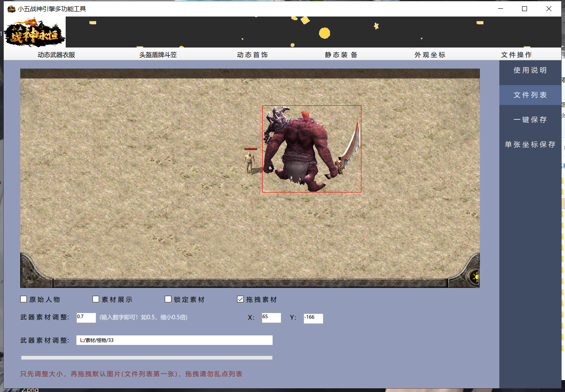Go to the 静态装备 tab
565x392 pixels.
(x=341, y=55)
